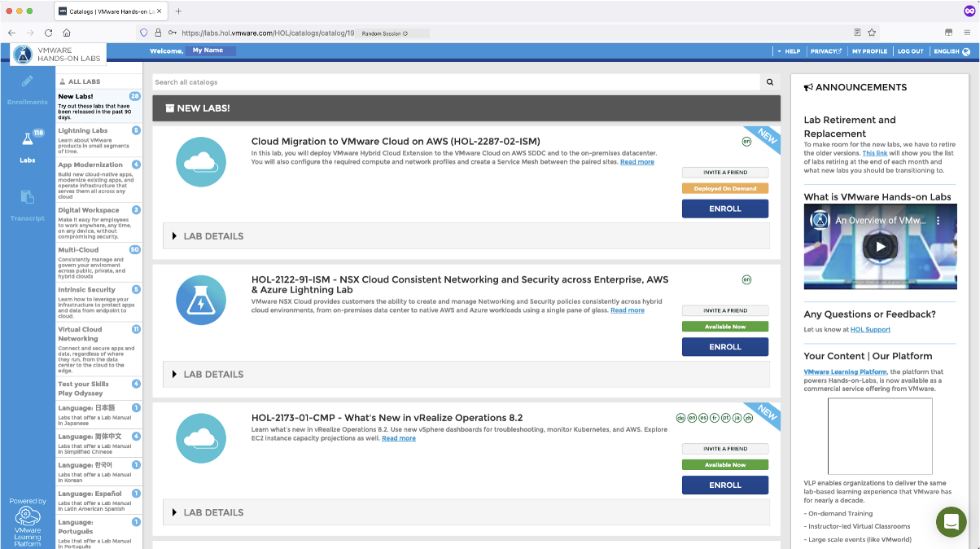Open the browser hamburger menu
Image resolution: width=980 pixels, height=549 pixels.
pyautogui.click(x=968, y=33)
